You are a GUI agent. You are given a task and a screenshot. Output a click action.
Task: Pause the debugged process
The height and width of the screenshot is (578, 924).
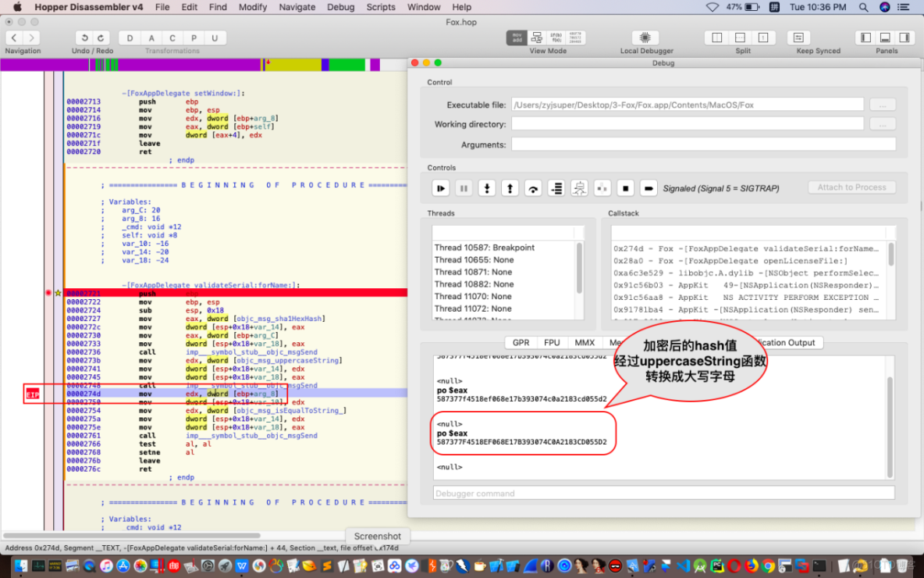pos(463,187)
